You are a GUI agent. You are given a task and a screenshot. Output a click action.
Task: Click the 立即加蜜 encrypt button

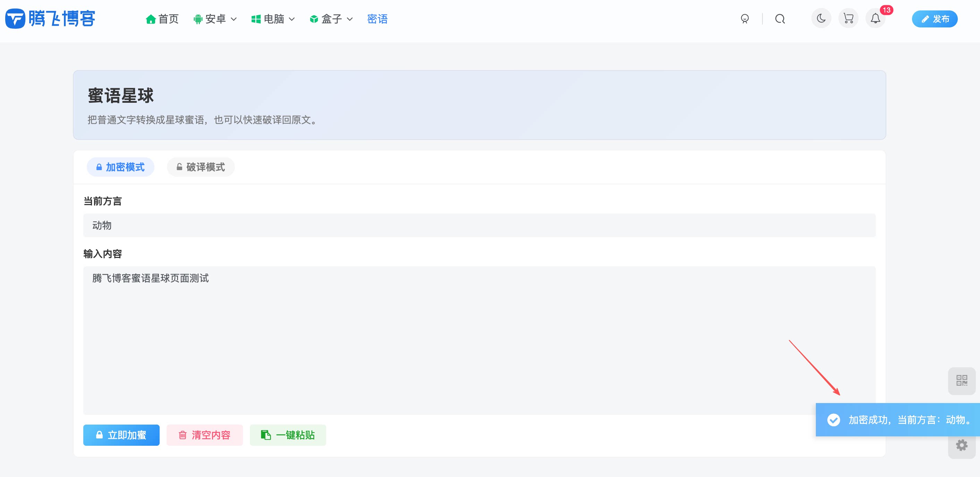(121, 435)
